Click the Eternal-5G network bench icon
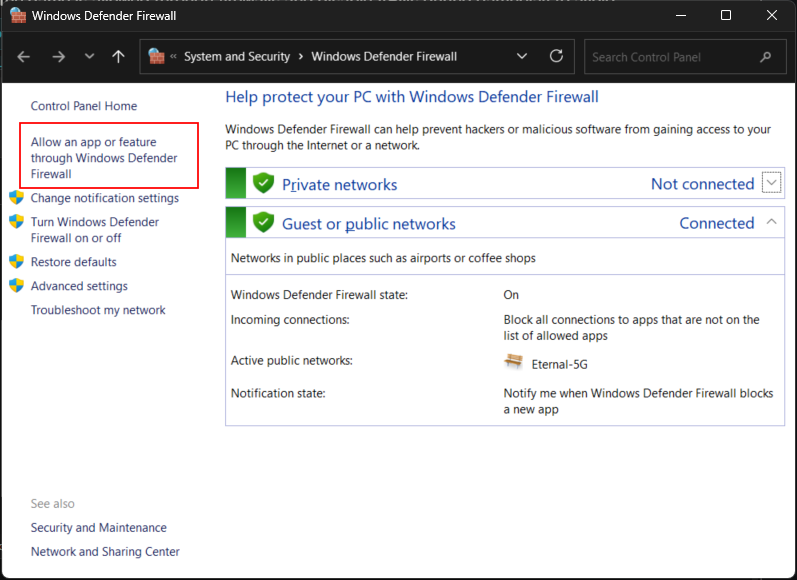797x580 pixels. point(514,363)
